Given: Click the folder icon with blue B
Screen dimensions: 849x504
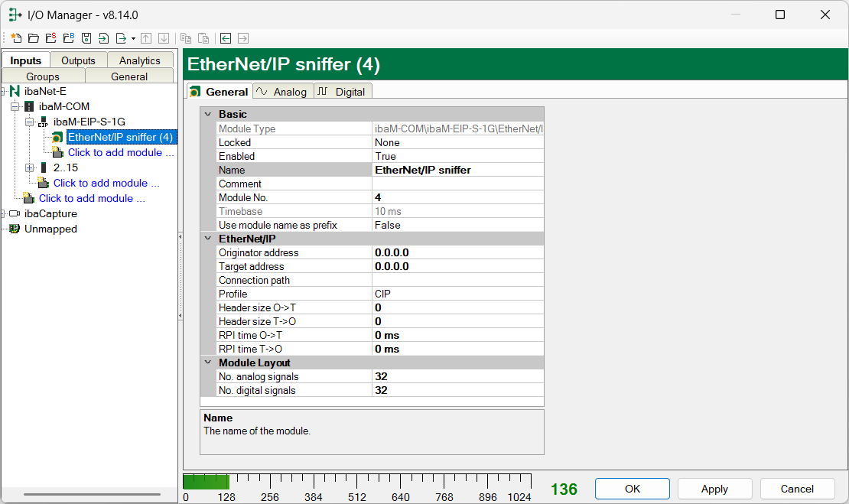Looking at the screenshot, I should point(69,38).
